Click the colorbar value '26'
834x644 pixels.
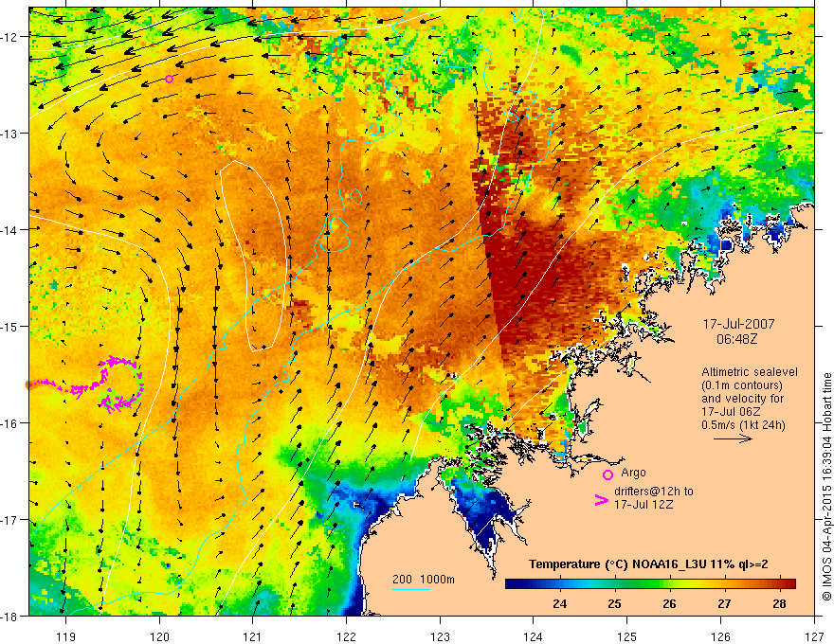(670, 604)
